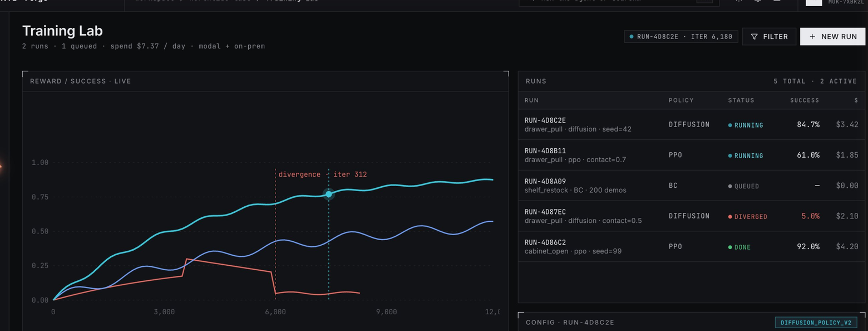Select run name RUN-4D8B11
The image size is (868, 331).
coord(545,151)
